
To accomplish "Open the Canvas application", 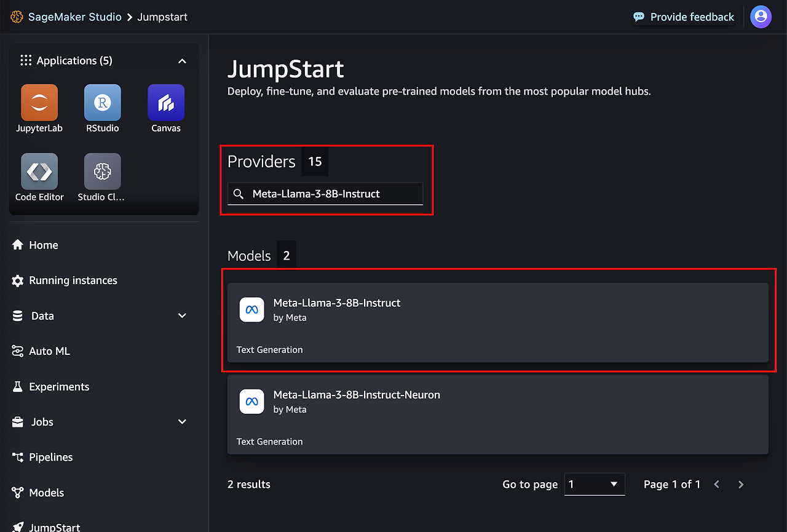I will tap(166, 103).
